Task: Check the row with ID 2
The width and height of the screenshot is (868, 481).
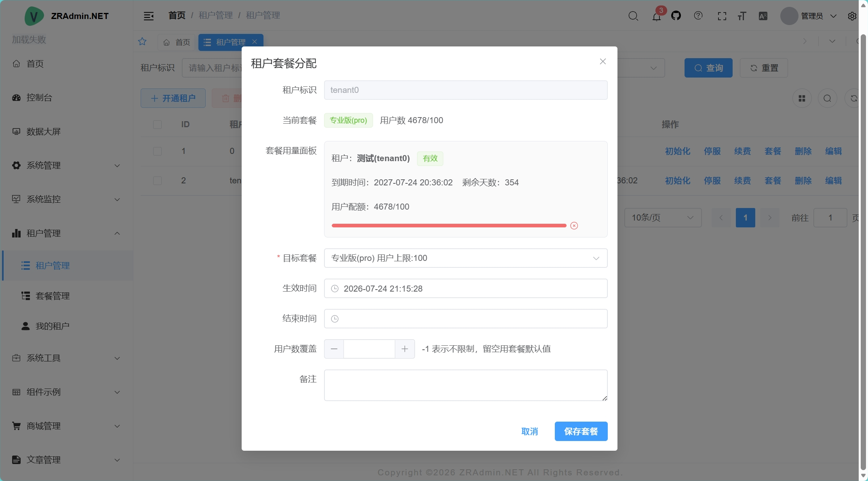Action: tap(158, 181)
